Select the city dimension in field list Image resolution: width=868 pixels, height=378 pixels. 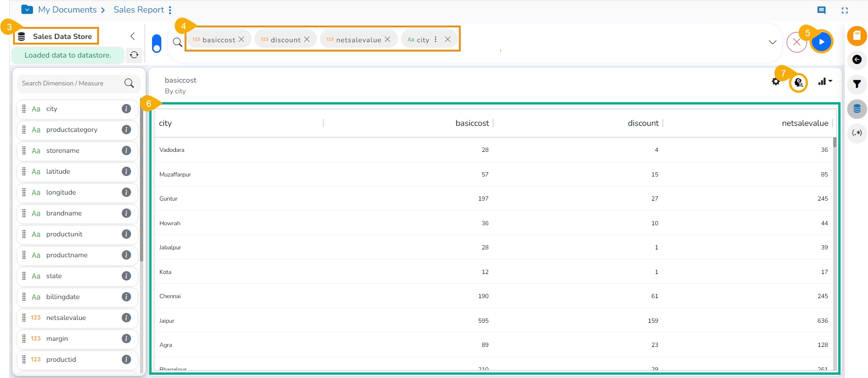coord(77,109)
